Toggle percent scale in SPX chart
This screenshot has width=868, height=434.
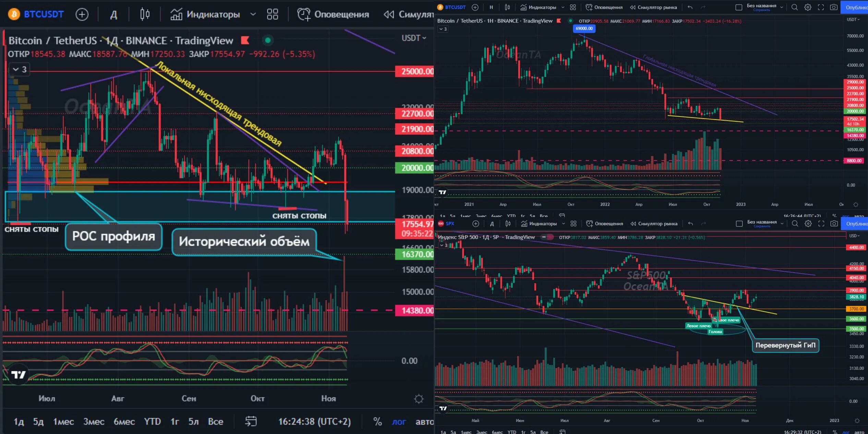pos(835,432)
